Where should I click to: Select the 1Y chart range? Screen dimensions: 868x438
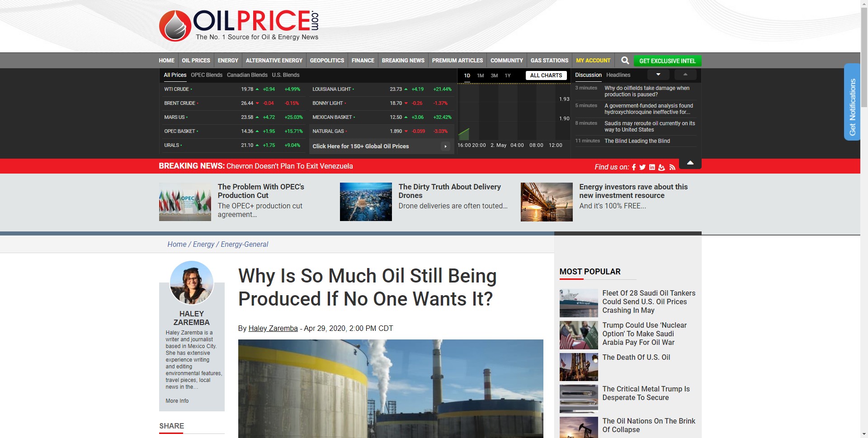click(x=508, y=76)
